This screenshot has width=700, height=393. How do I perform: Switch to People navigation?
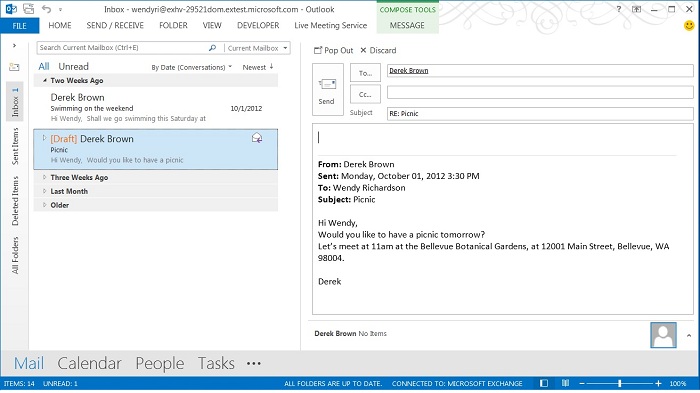pos(160,363)
